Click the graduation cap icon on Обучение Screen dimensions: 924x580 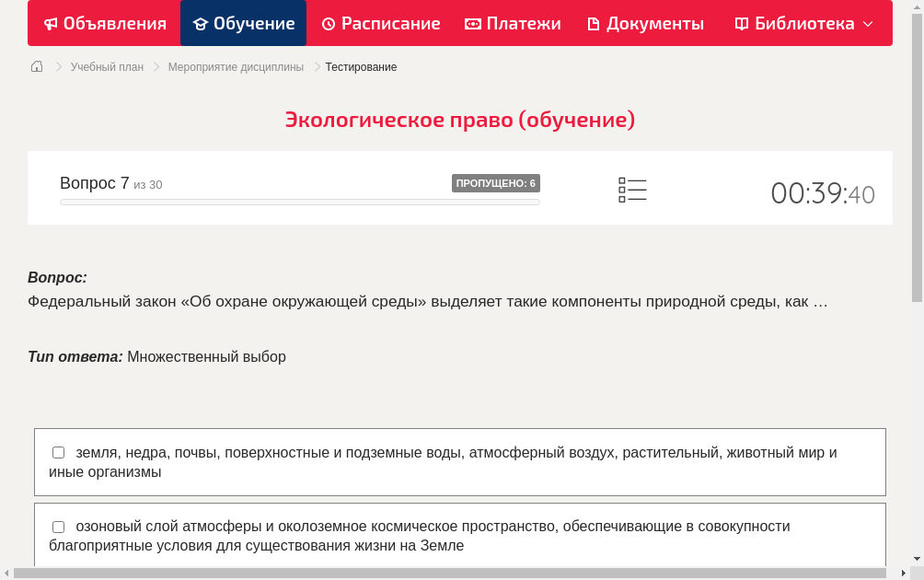point(202,23)
